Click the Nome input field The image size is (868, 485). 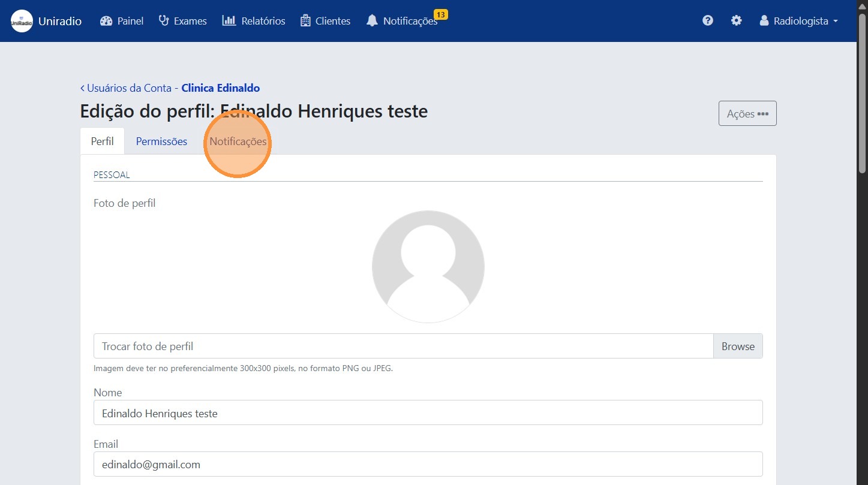pos(428,412)
